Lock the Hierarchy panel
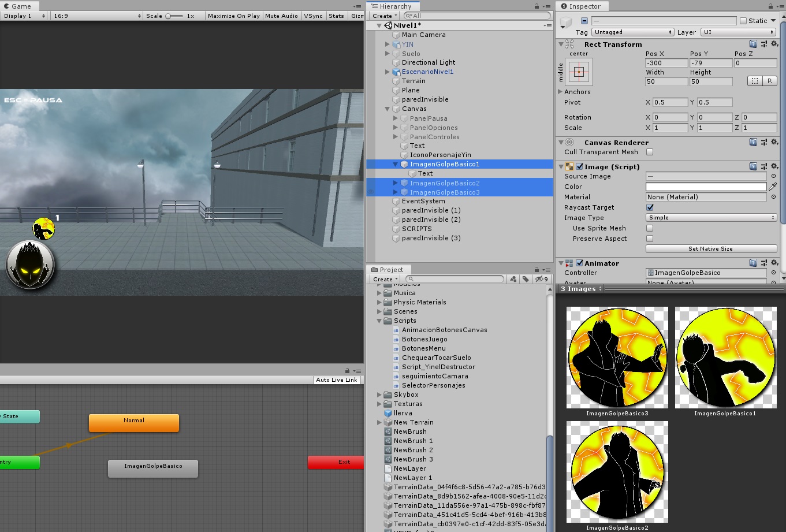The height and width of the screenshot is (532, 786). (x=537, y=6)
